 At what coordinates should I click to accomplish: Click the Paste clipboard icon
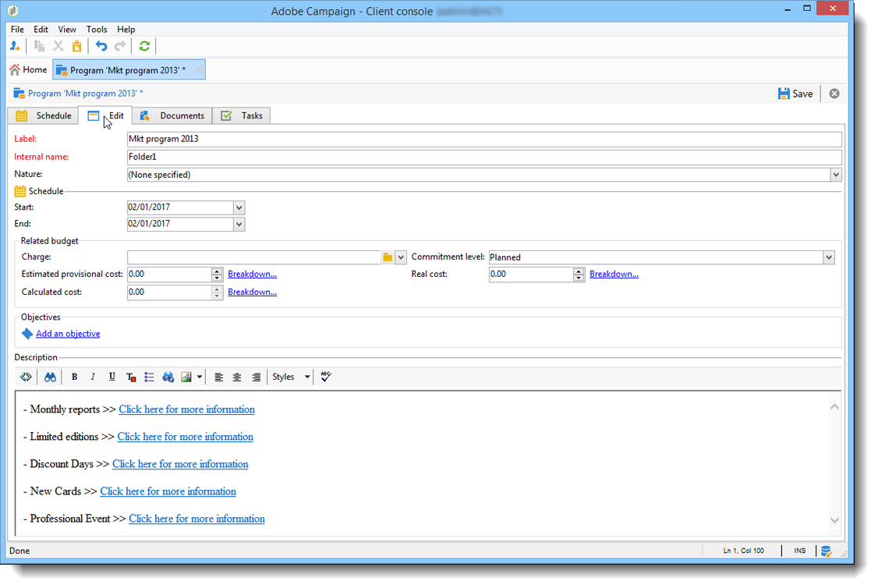click(x=76, y=47)
